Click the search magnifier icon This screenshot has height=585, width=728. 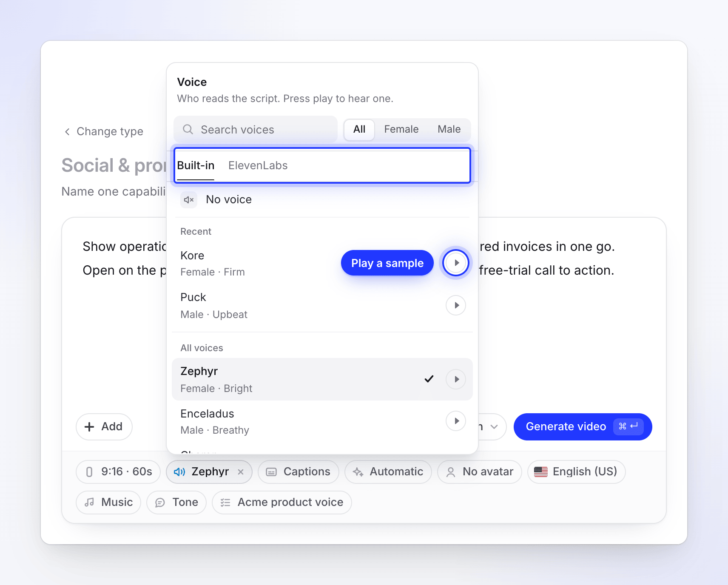click(x=188, y=129)
